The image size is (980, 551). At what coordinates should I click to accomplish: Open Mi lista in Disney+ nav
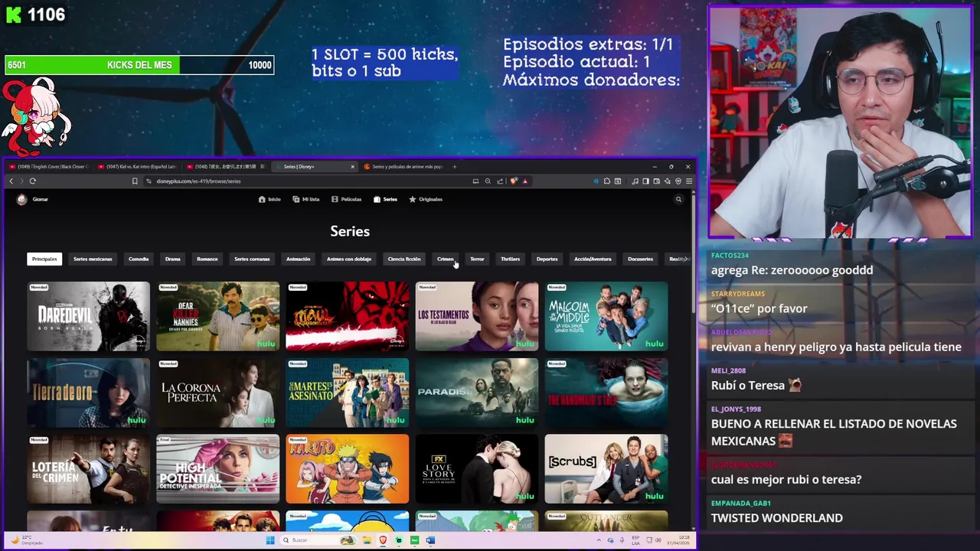(306, 200)
